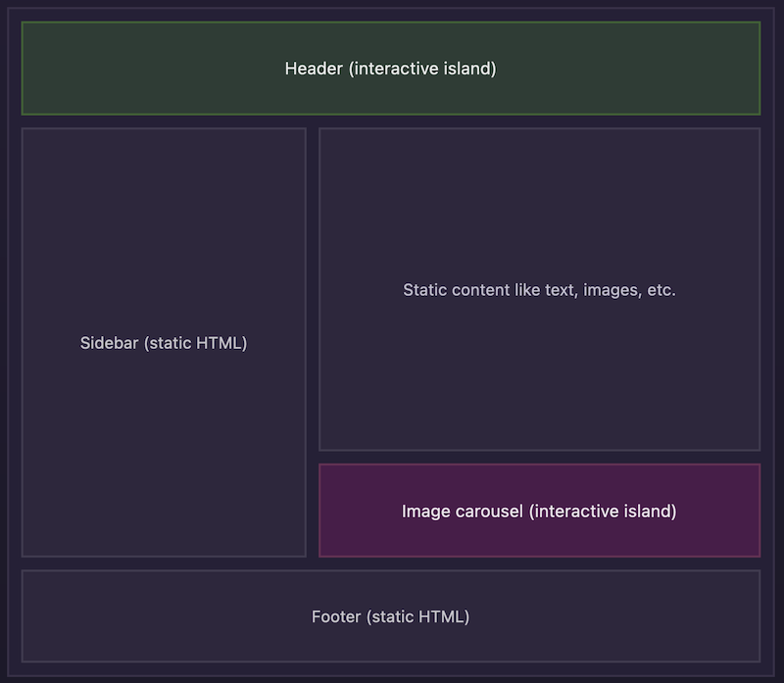Click "etc." at the end of the content label
784x683 pixels.
pos(661,290)
